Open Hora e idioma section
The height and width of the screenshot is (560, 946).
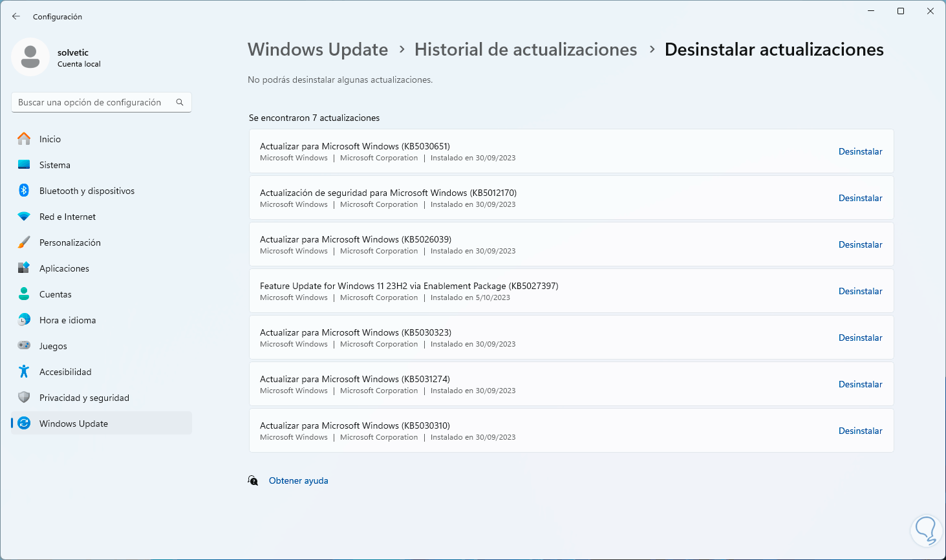coord(67,320)
